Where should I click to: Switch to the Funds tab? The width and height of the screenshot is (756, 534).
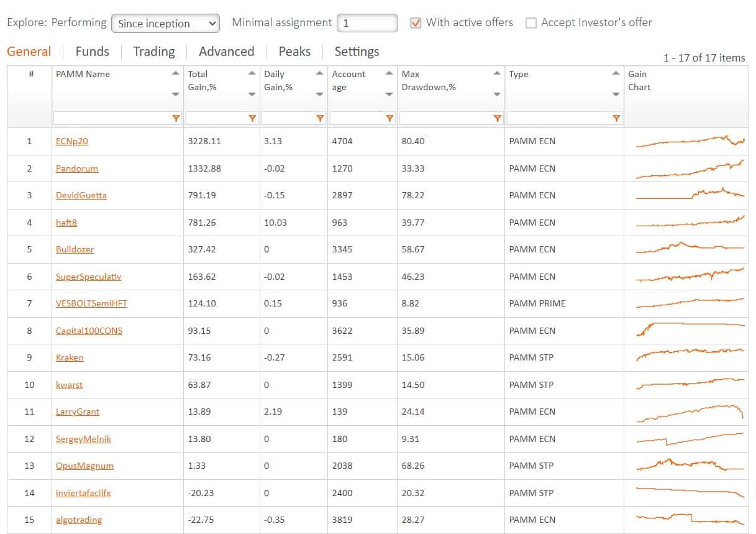(x=92, y=52)
